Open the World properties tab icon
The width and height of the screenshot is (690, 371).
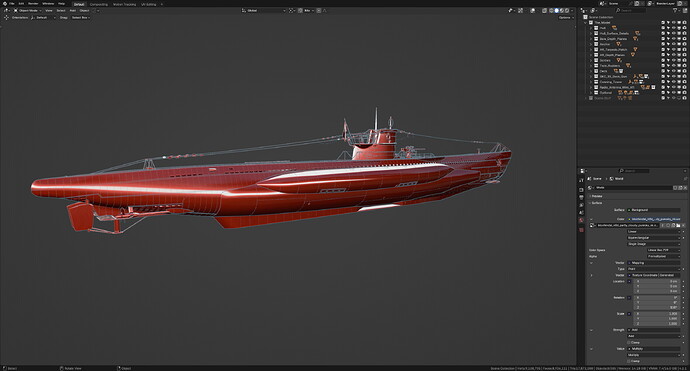click(x=581, y=220)
